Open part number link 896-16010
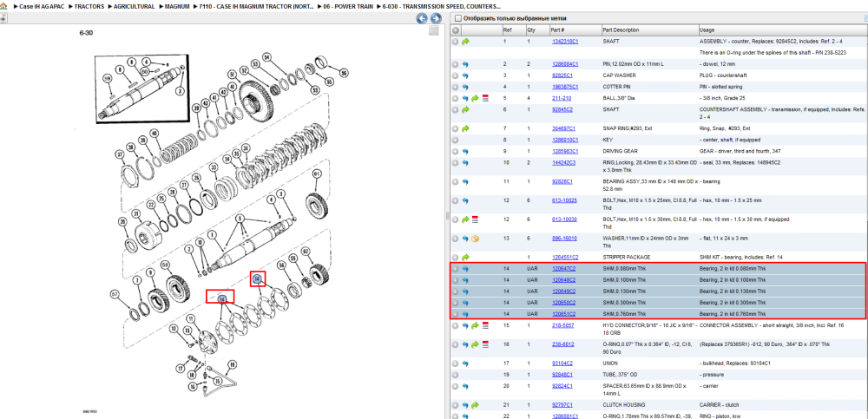868x419 pixels. [564, 239]
